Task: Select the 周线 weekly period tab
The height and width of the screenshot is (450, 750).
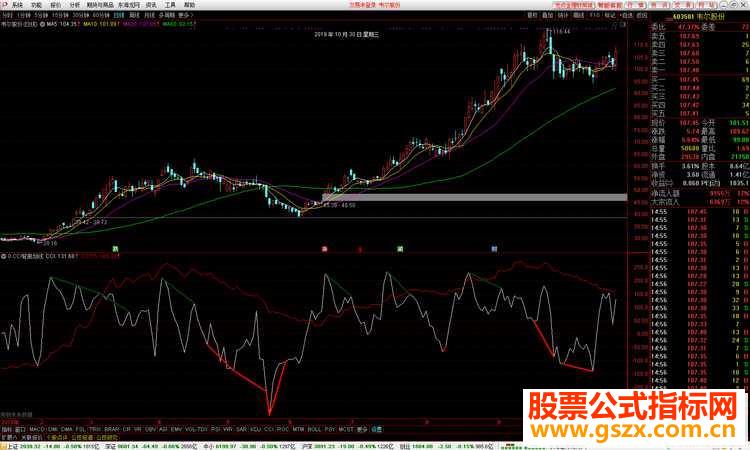Action: (135, 15)
